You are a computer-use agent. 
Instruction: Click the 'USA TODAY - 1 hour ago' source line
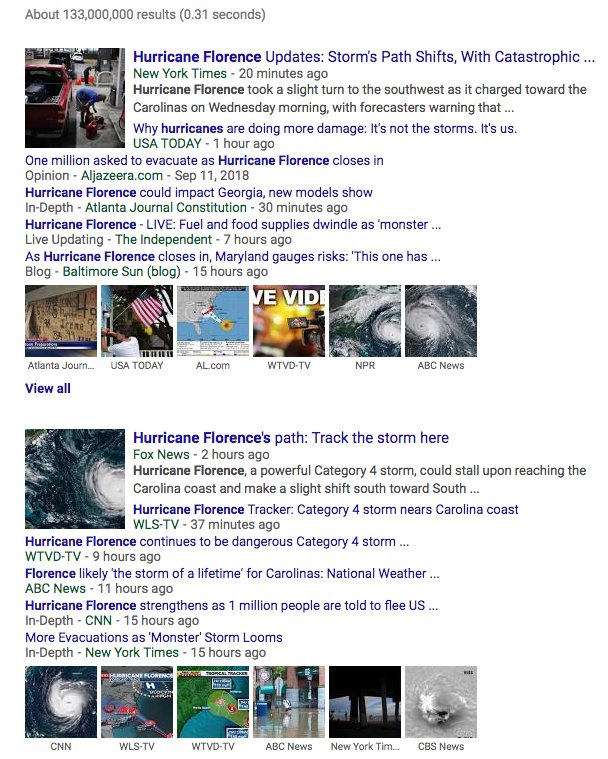(x=204, y=143)
